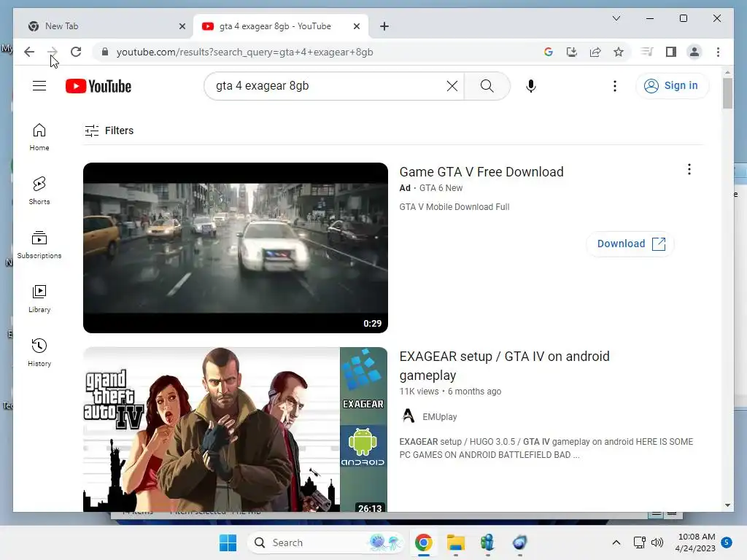The image size is (747, 560).
Task: Click the address bar URL
Action: point(244,52)
